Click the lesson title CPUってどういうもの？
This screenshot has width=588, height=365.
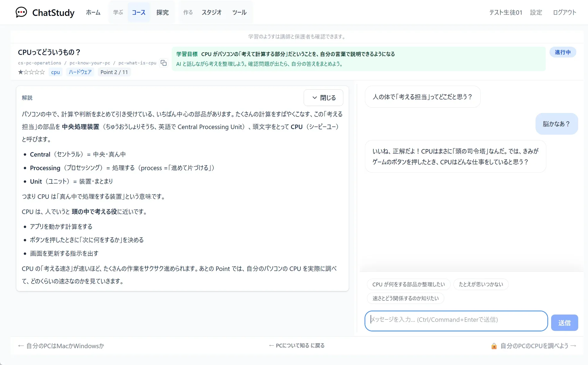coord(49,52)
